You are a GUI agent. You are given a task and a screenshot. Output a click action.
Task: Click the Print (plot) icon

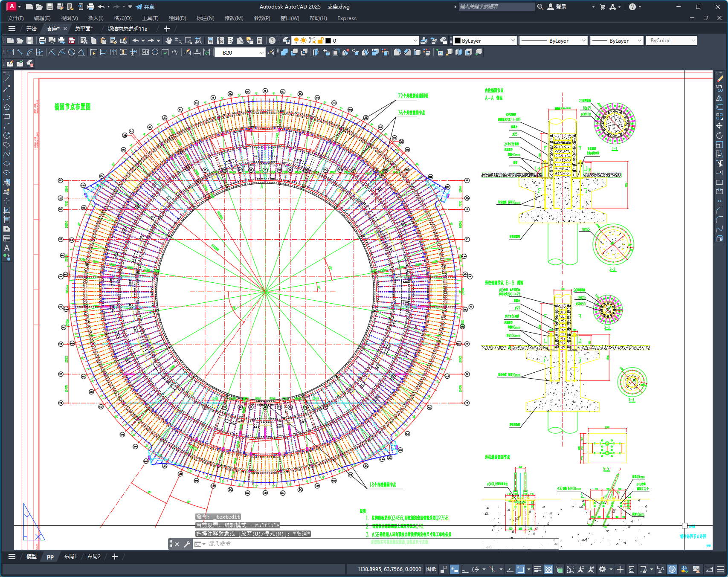point(42,41)
